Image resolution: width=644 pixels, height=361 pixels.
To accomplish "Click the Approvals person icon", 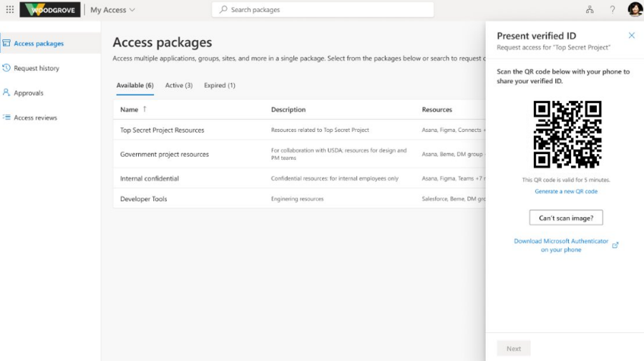I will point(6,92).
